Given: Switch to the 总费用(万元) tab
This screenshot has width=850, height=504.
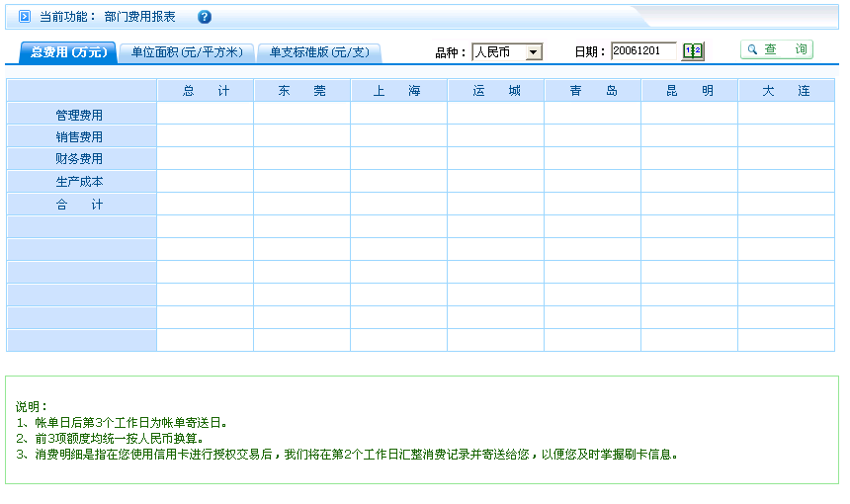Looking at the screenshot, I should pyautogui.click(x=68, y=52).
